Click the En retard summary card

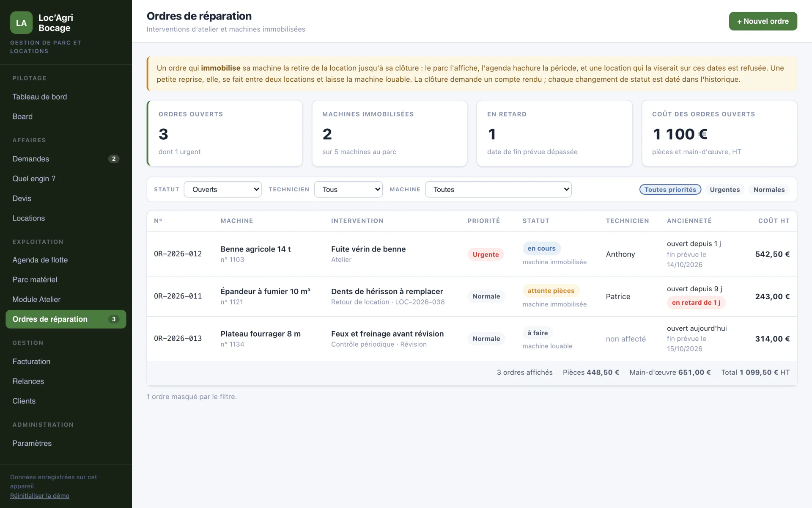tap(554, 133)
